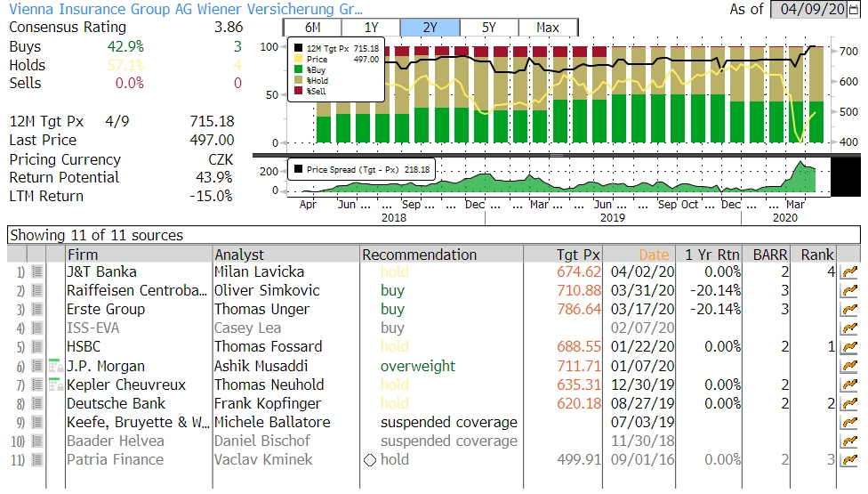This screenshot has height=494, width=868.
Task: Switch chart to 1Y range
Action: tap(371, 27)
